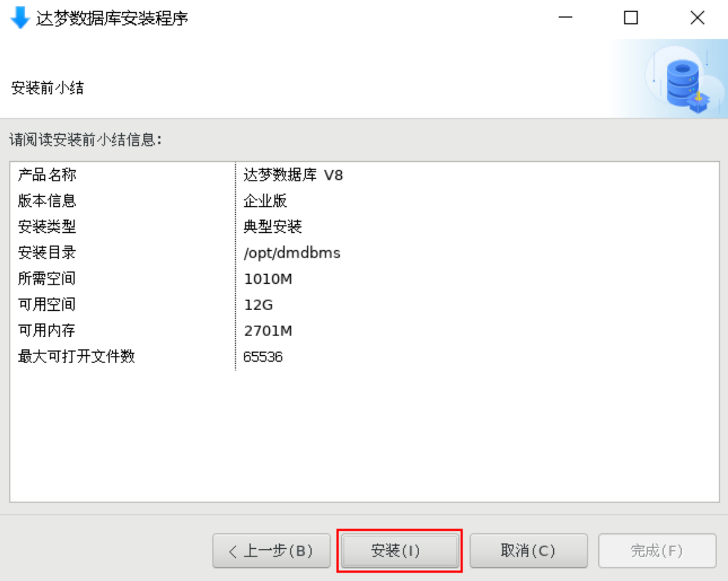
Task: Minimize the installer window
Action: pos(565,17)
